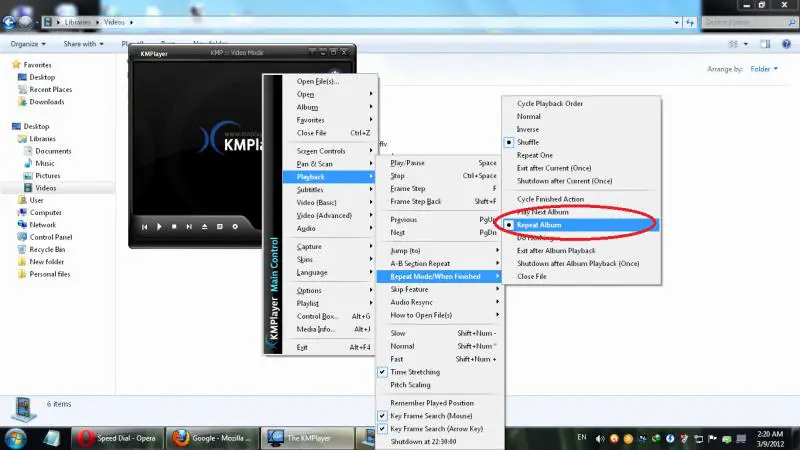Click the Firefox Google taskbar button
The height and width of the screenshot is (450, 800).
click(213, 438)
